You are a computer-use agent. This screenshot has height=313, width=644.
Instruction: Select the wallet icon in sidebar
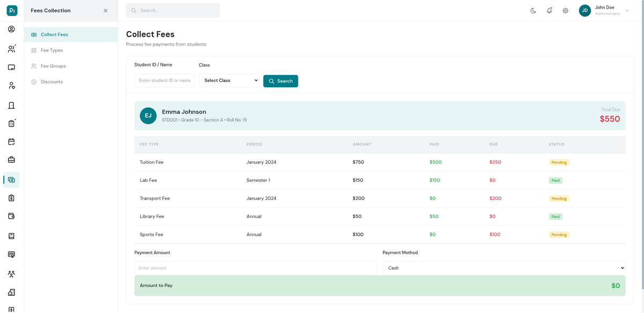pyautogui.click(x=11, y=216)
